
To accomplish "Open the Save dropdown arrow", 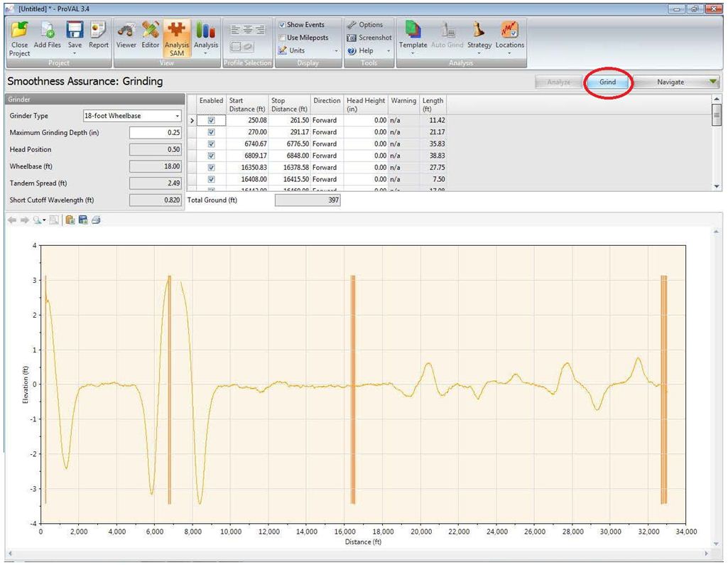I will click(x=75, y=53).
